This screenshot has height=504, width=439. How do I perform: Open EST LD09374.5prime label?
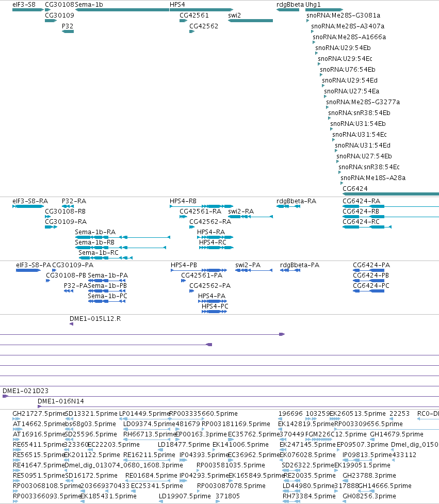pos(149,424)
